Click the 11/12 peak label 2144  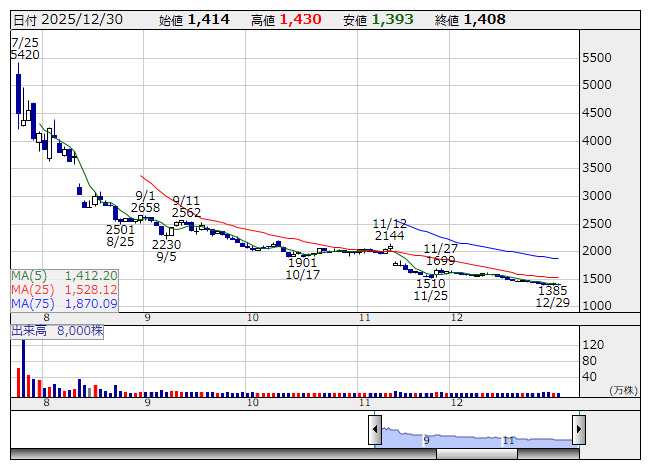pyautogui.click(x=389, y=236)
